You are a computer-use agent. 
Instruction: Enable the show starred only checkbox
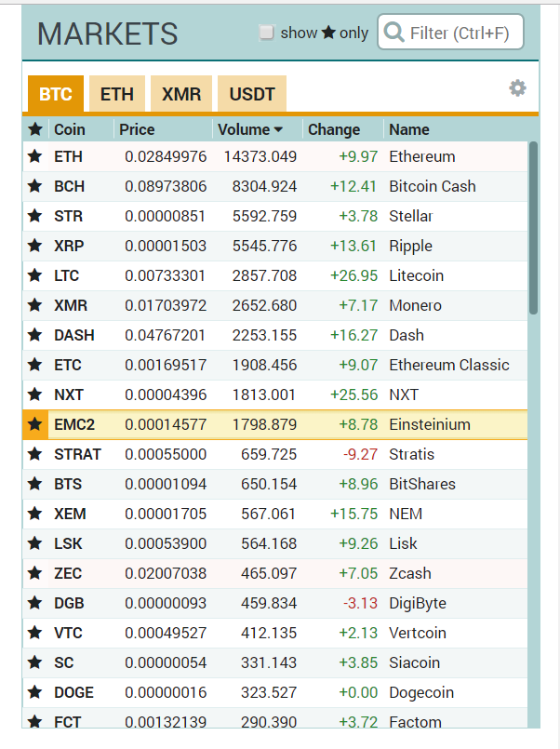(x=267, y=33)
